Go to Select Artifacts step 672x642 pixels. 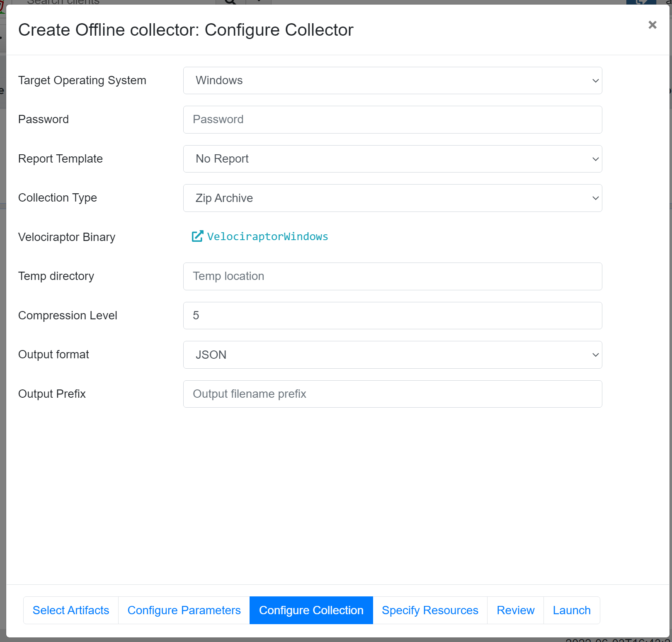coord(71,610)
